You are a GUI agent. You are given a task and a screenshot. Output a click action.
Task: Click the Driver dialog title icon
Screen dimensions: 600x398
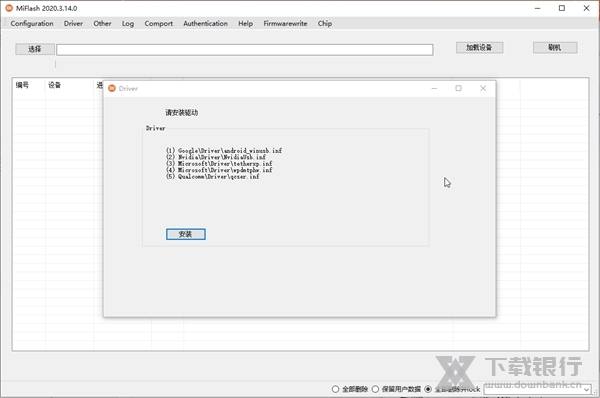click(112, 88)
